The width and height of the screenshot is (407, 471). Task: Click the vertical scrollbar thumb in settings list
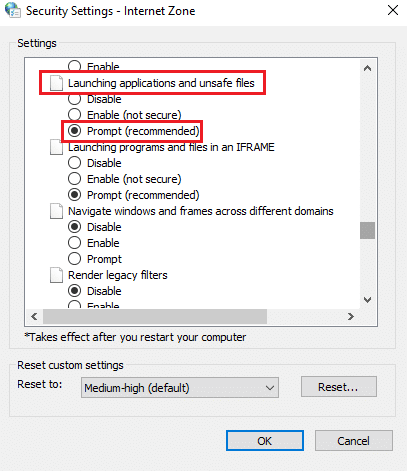tap(367, 230)
